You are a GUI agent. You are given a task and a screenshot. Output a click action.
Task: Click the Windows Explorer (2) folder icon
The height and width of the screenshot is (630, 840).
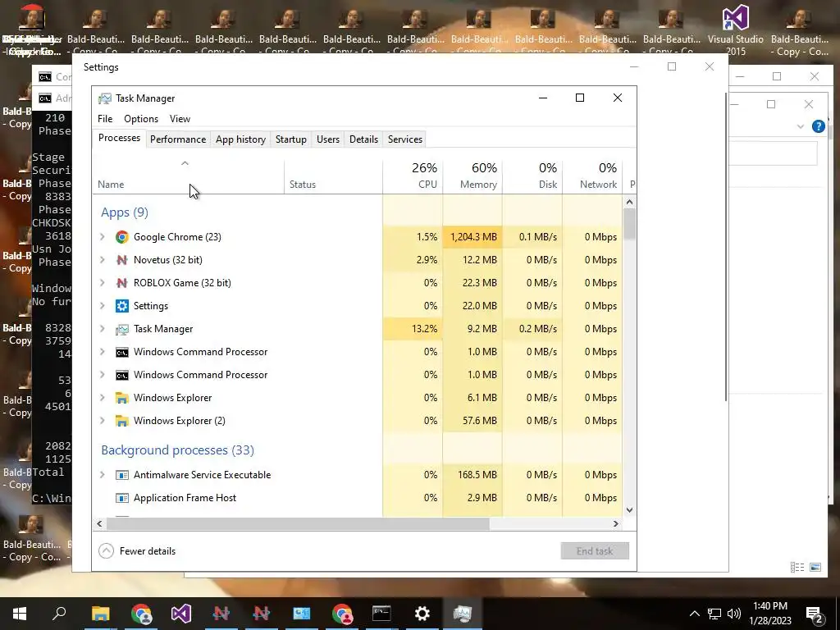click(122, 421)
